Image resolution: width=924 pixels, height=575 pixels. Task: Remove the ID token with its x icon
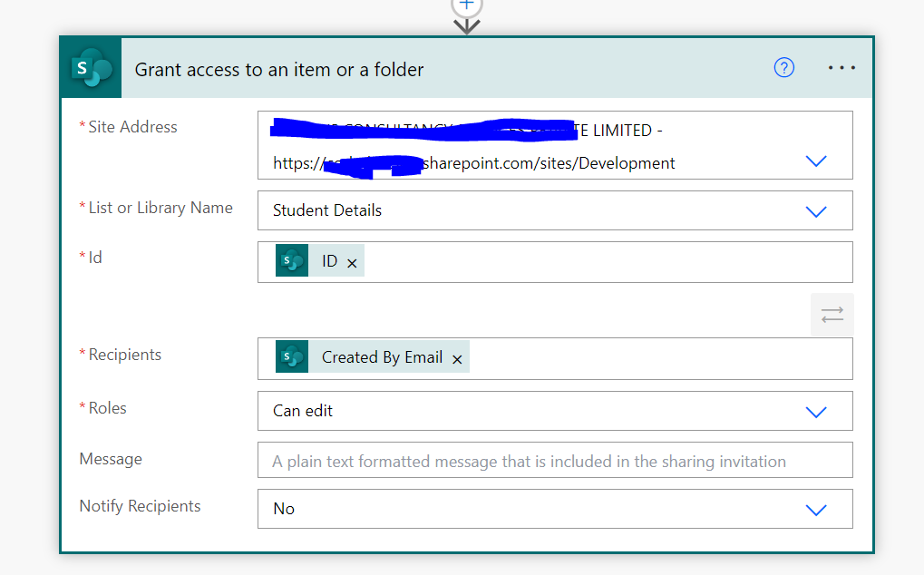coord(352,260)
